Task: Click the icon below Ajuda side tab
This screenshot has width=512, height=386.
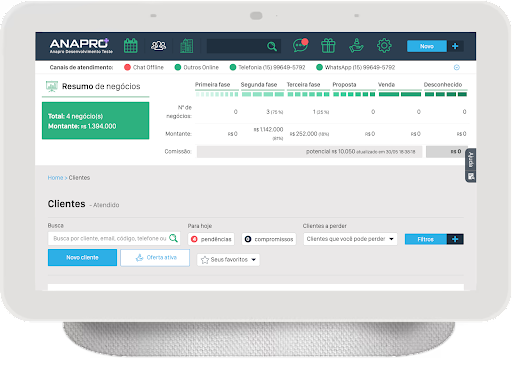Action: point(471,176)
